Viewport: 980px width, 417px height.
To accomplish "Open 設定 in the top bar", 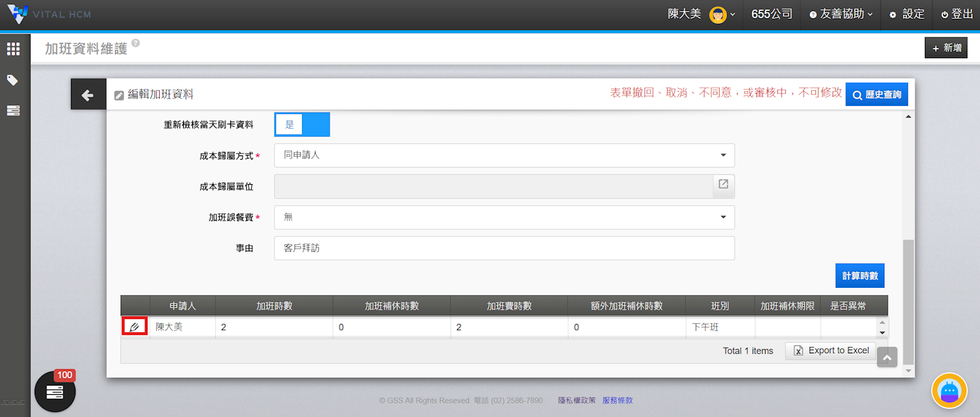I will point(907,14).
